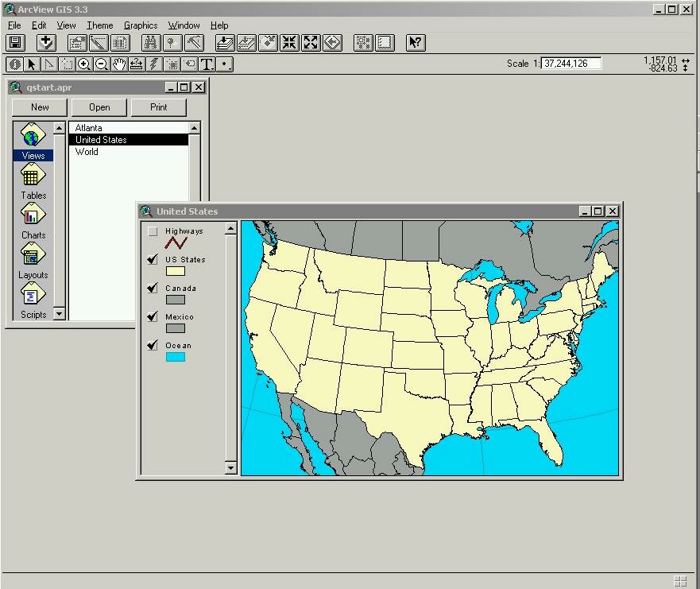
Task: Uncheck the US States theme checkbox
Action: (x=153, y=259)
